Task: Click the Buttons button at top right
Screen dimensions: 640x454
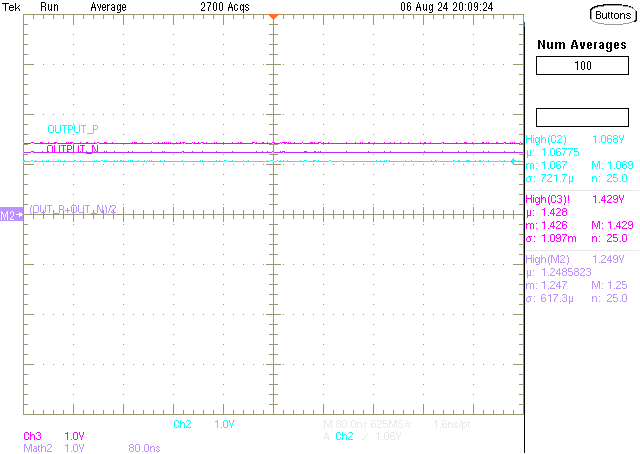Action: coord(612,15)
